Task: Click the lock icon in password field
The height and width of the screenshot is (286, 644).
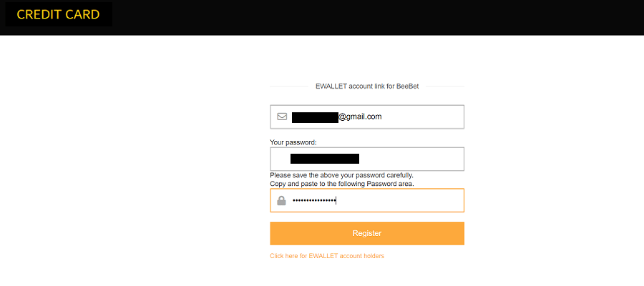Action: pos(281,201)
